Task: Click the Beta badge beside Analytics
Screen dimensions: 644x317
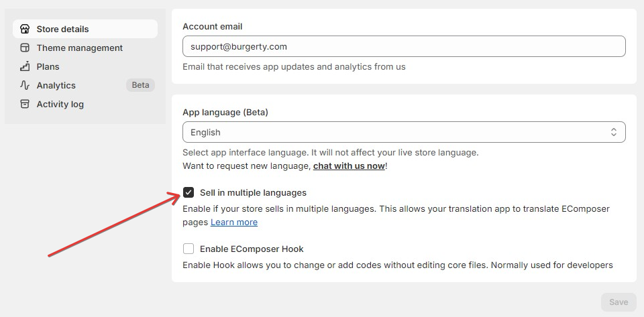Action: (140, 85)
